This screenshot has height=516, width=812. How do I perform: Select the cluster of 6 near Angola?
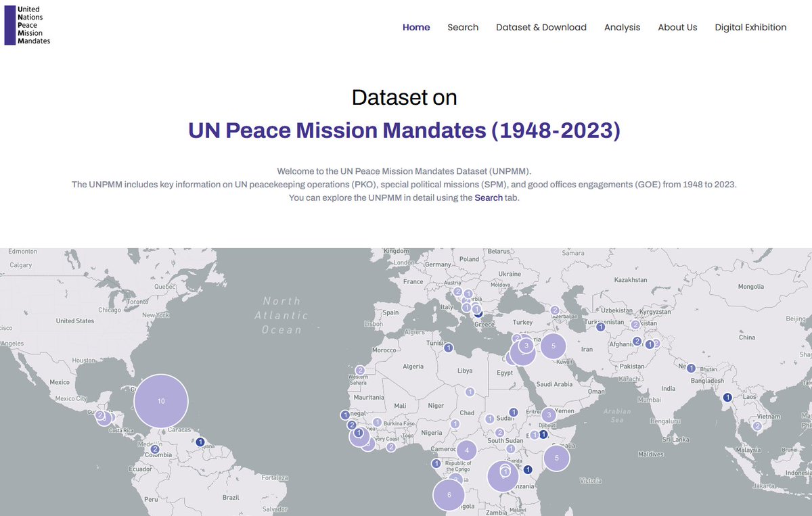coord(449,495)
